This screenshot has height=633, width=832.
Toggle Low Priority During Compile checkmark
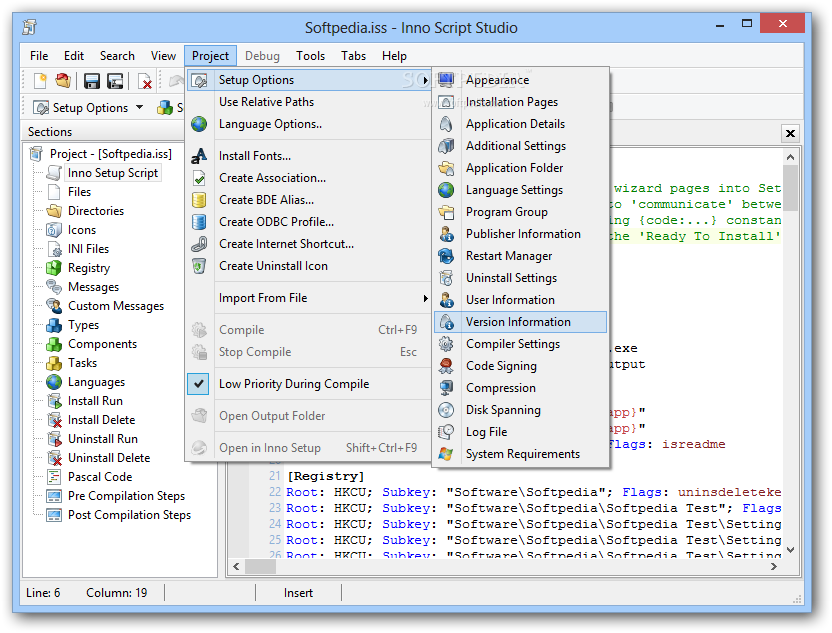(198, 384)
